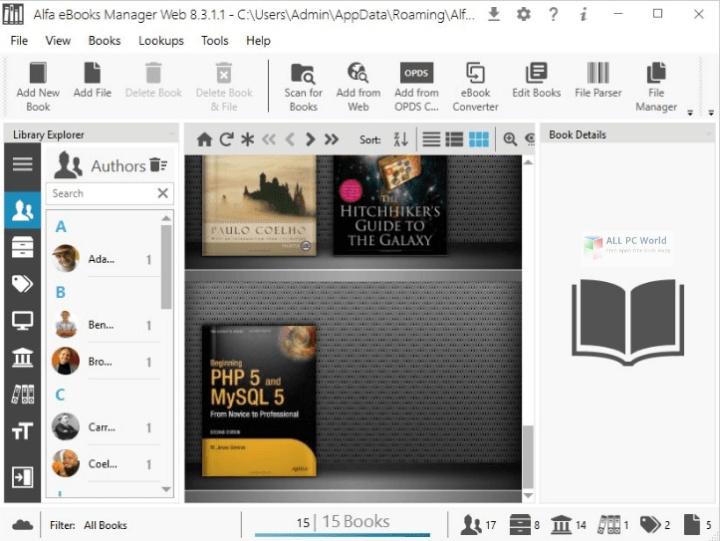
Task: Click the collapse panel icon in sidebar
Action: pyautogui.click(x=22, y=477)
